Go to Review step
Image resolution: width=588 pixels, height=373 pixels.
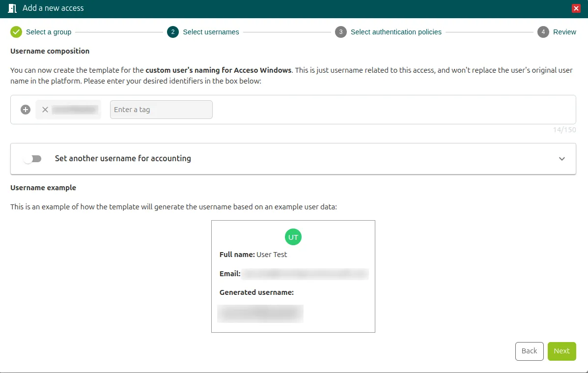(564, 32)
